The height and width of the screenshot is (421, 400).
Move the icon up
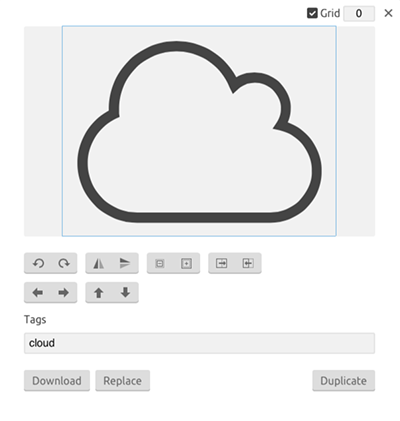(99, 293)
